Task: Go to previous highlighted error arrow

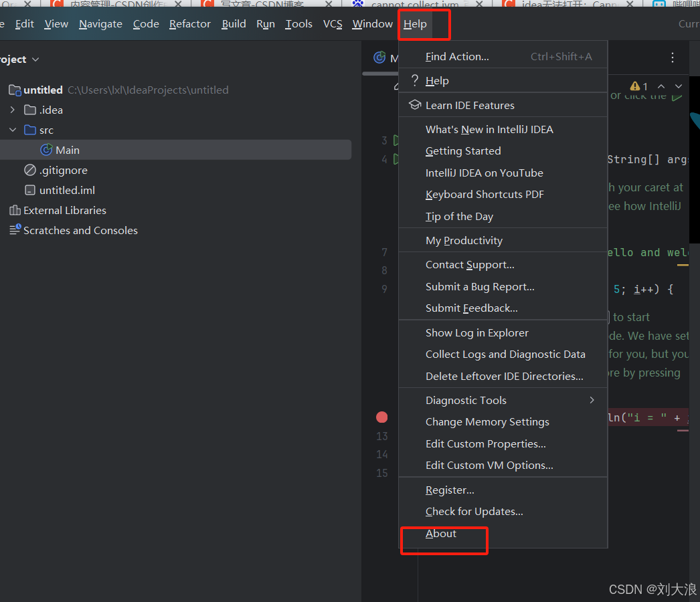Action: tap(661, 86)
